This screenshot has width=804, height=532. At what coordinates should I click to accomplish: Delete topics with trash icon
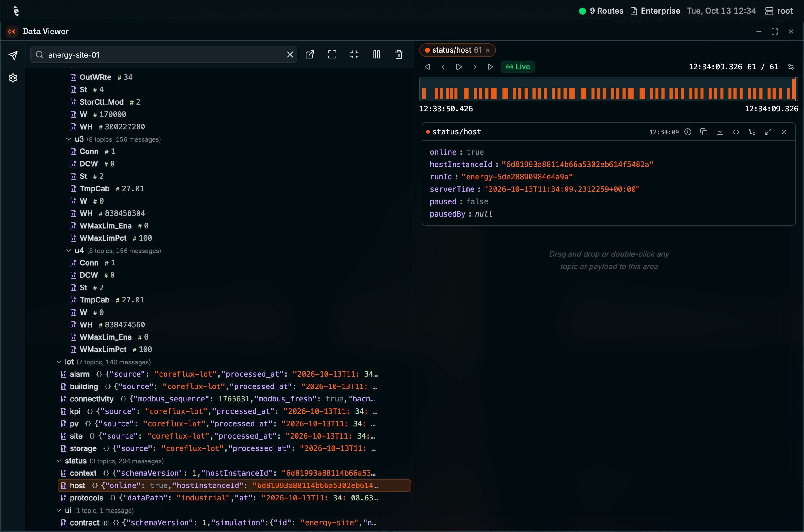[399, 55]
